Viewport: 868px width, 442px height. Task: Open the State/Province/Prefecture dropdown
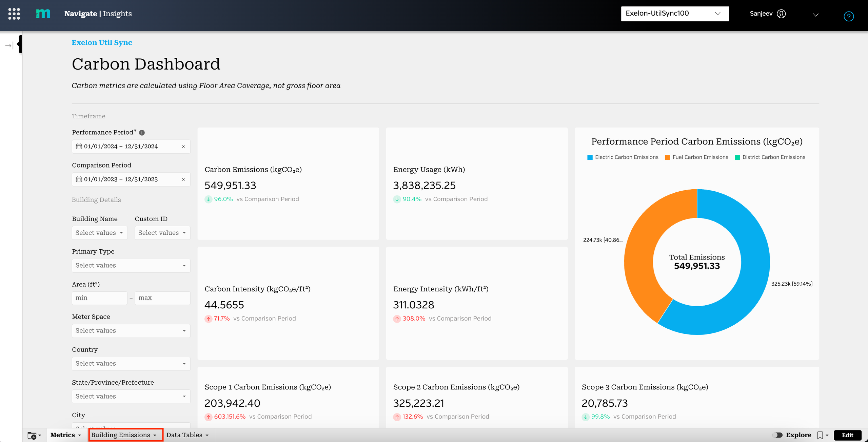(131, 397)
